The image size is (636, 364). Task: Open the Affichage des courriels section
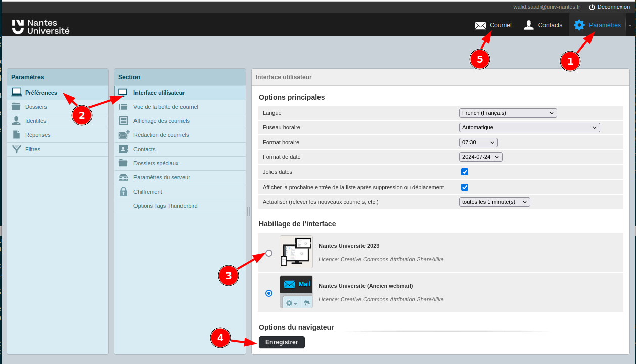161,121
